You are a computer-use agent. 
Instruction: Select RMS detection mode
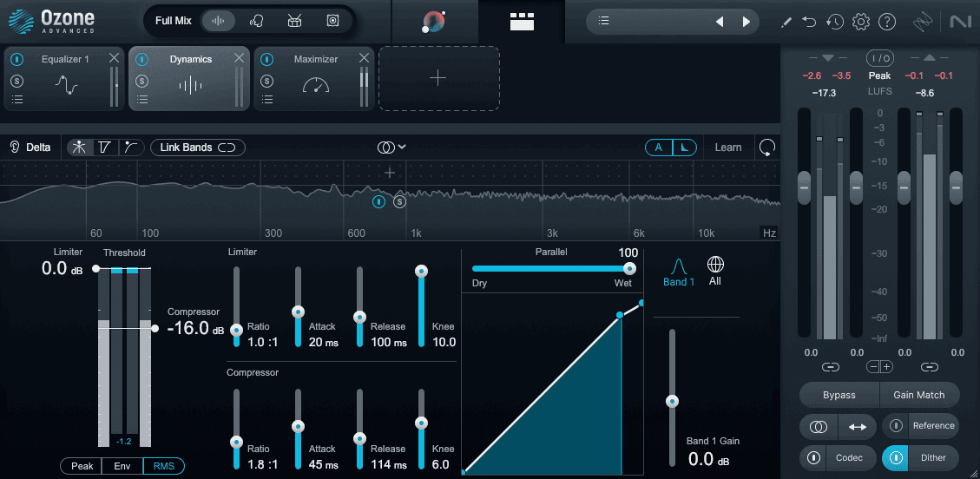164,466
